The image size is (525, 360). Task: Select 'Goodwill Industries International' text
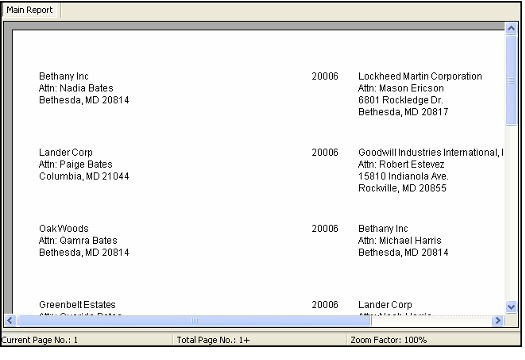pos(428,153)
